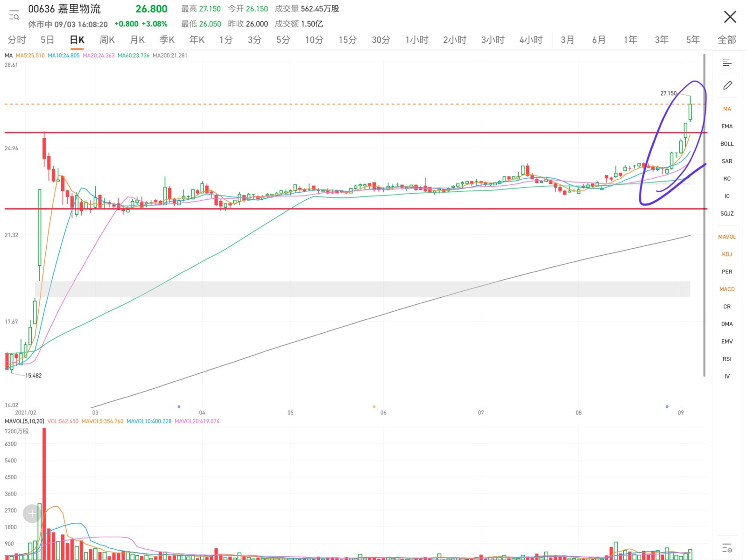Switch to 5日 five-day tab
This screenshot has height=560, width=747.
coord(47,40)
